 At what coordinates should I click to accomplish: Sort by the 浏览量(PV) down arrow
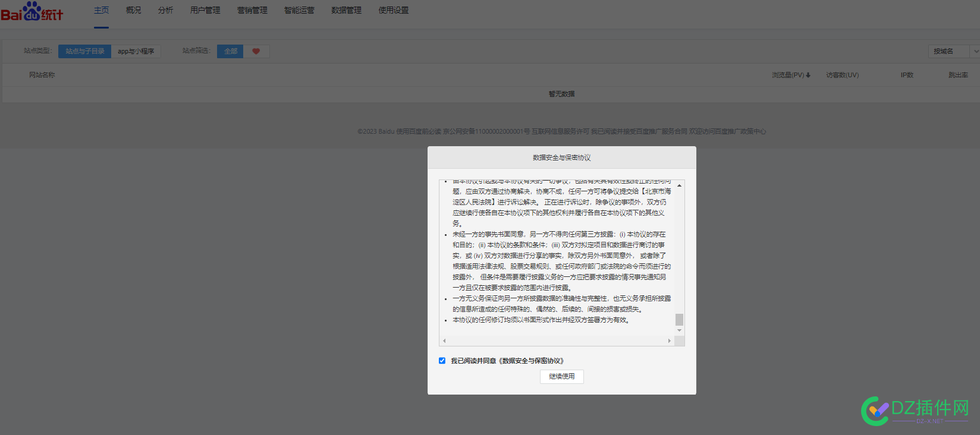click(808, 75)
